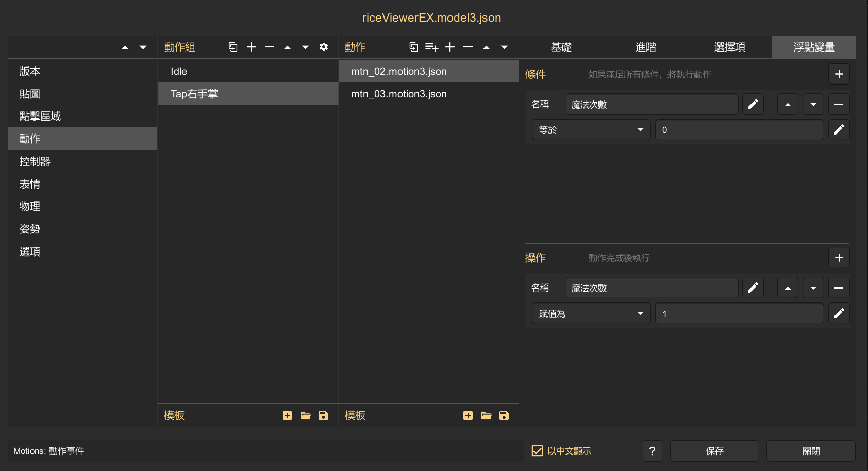Click the 保存 button

pos(714,451)
